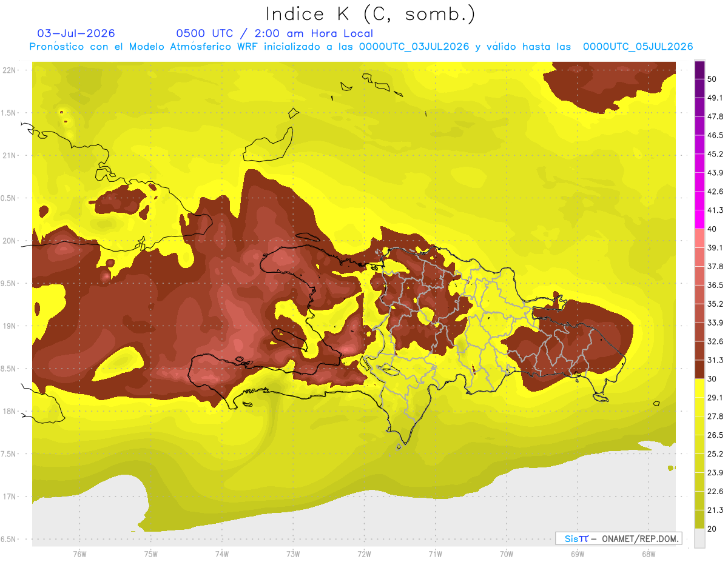Screen dimensions: 728x562
Task: Click the color bar value 29.1
Action: [715, 398]
